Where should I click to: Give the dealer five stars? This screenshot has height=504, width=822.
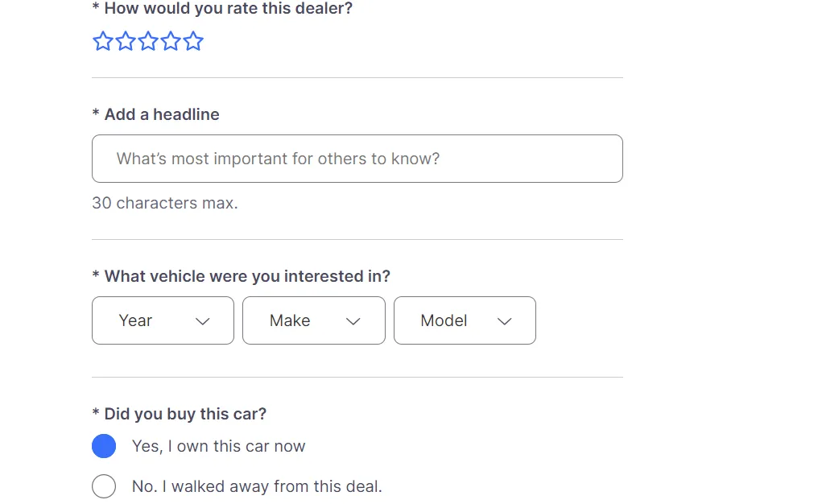192,40
